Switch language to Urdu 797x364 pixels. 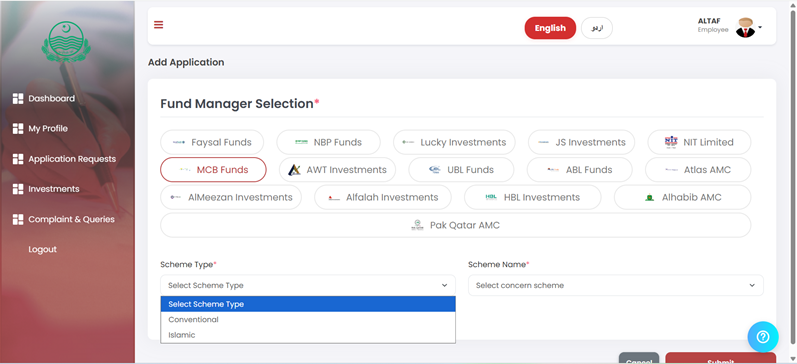click(597, 28)
